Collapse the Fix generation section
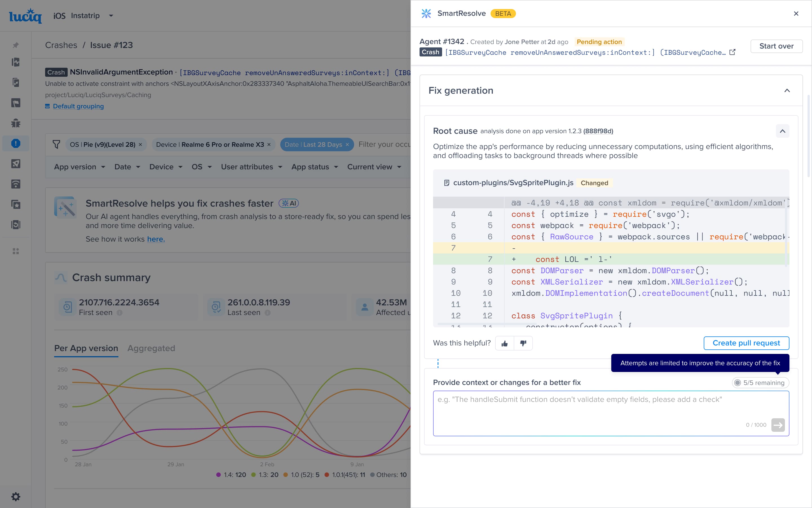 pyautogui.click(x=787, y=90)
